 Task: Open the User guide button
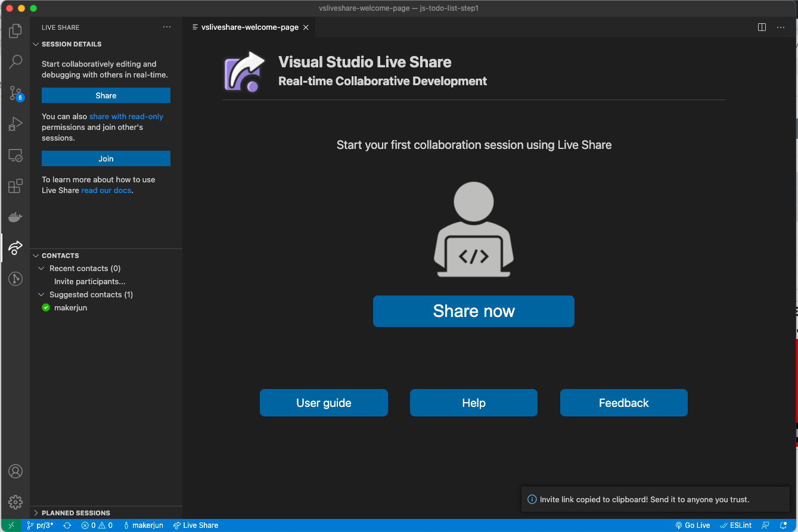pyautogui.click(x=324, y=403)
